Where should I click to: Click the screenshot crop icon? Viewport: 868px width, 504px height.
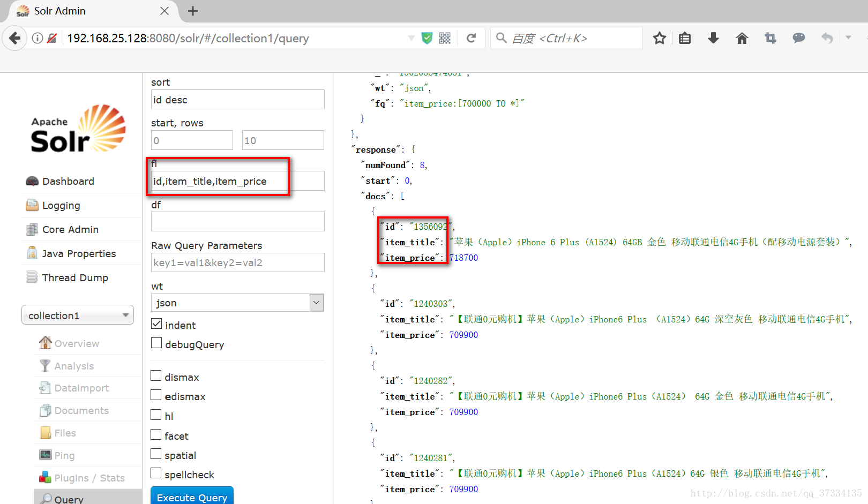770,38
